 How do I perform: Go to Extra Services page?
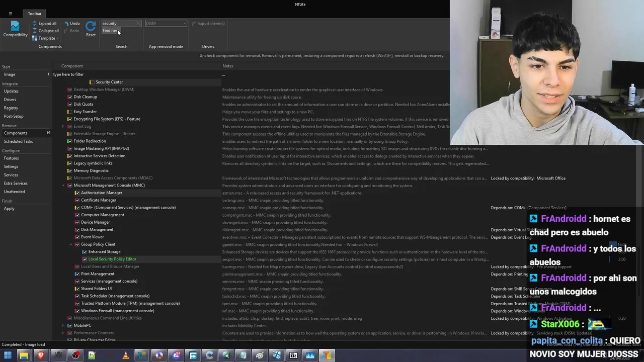click(x=16, y=183)
